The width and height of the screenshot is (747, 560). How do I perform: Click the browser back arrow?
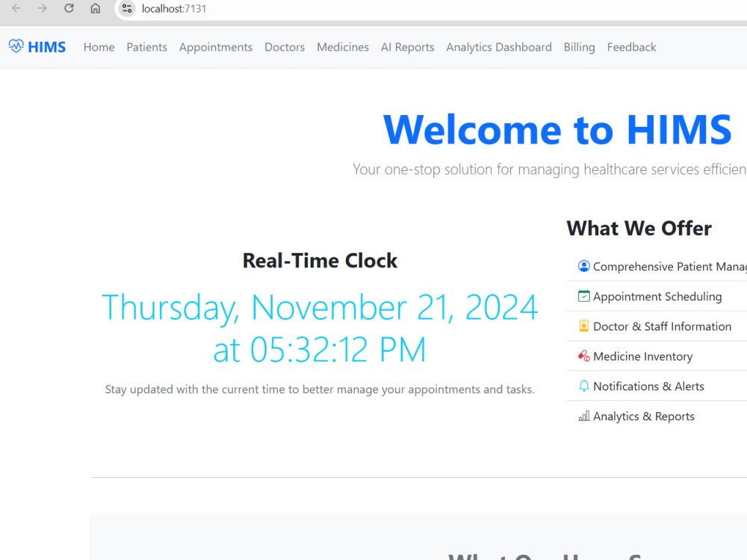point(16,8)
